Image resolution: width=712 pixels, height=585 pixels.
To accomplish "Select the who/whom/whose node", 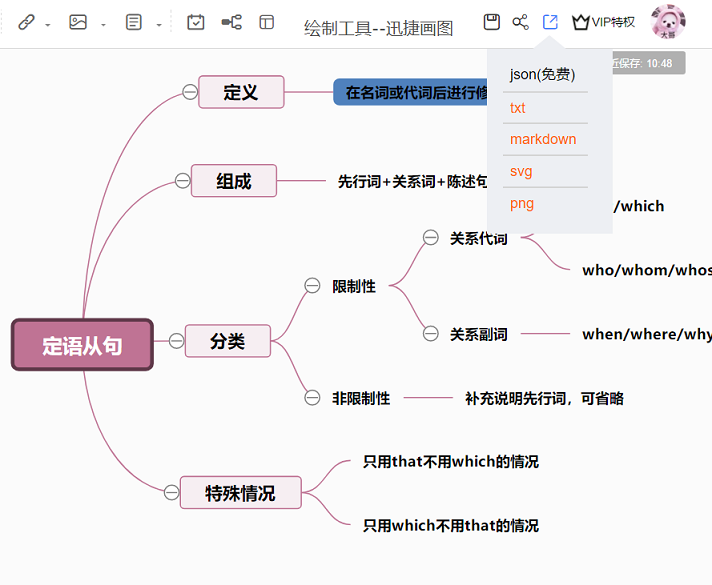I will click(x=647, y=270).
